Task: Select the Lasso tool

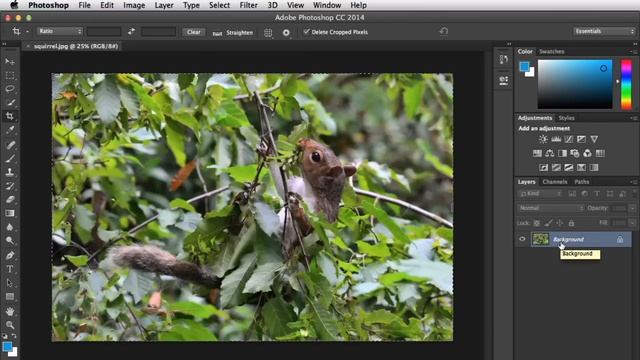Action: [10, 89]
